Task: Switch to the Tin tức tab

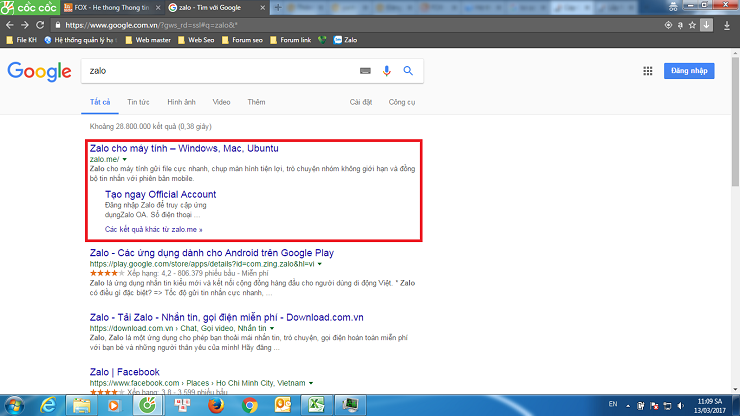Action: (x=138, y=102)
